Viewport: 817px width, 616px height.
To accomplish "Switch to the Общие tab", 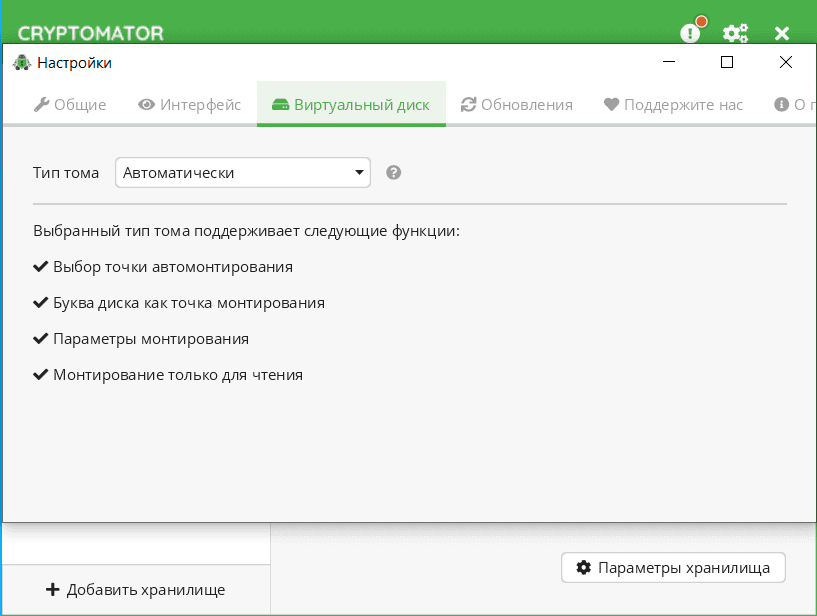I will pos(70,104).
